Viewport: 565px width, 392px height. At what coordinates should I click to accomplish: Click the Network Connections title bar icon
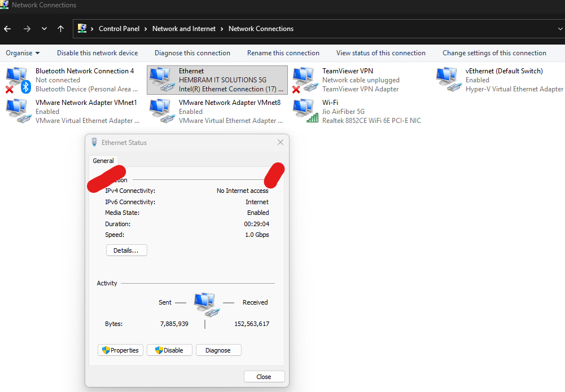coord(5,5)
